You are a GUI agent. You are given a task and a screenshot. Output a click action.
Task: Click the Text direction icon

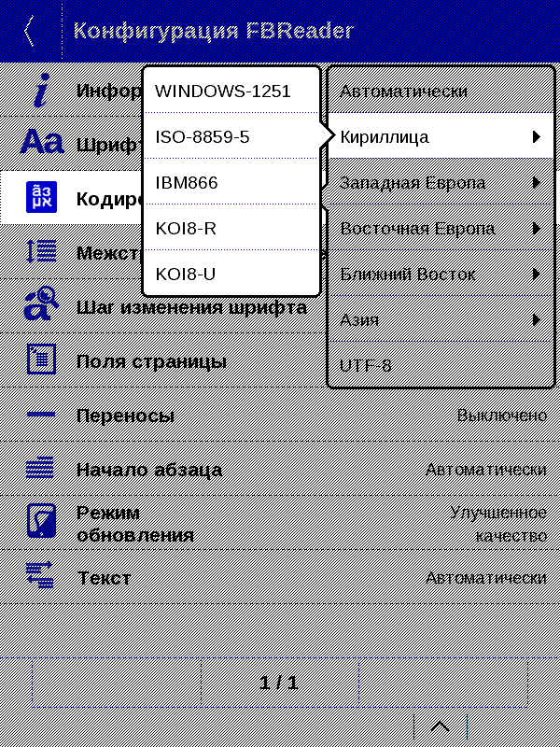(40, 575)
